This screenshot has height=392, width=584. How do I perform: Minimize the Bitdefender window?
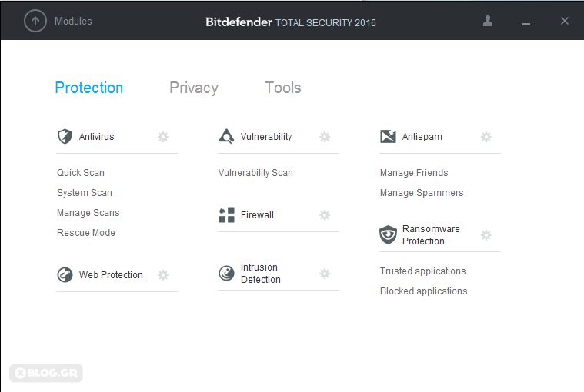(526, 22)
